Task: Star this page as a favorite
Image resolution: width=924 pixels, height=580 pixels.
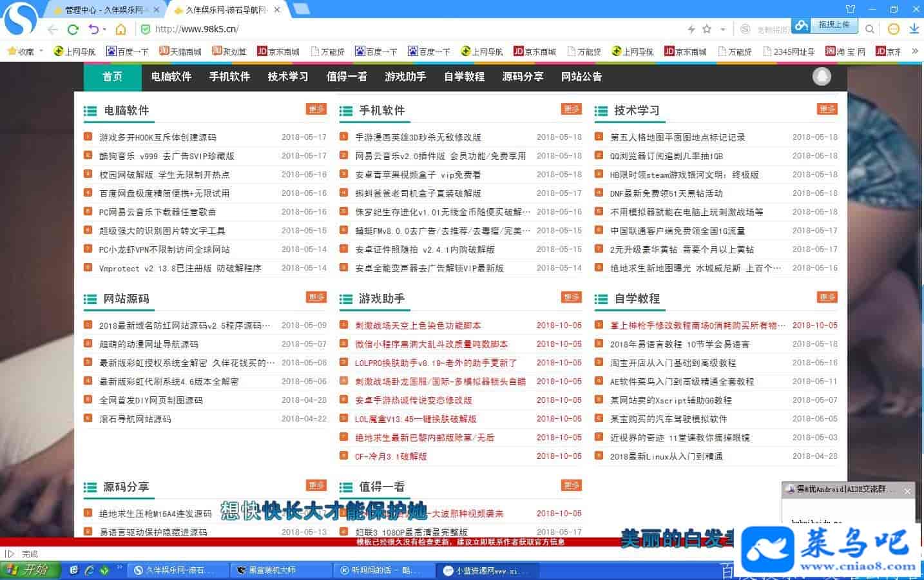Action: [707, 29]
